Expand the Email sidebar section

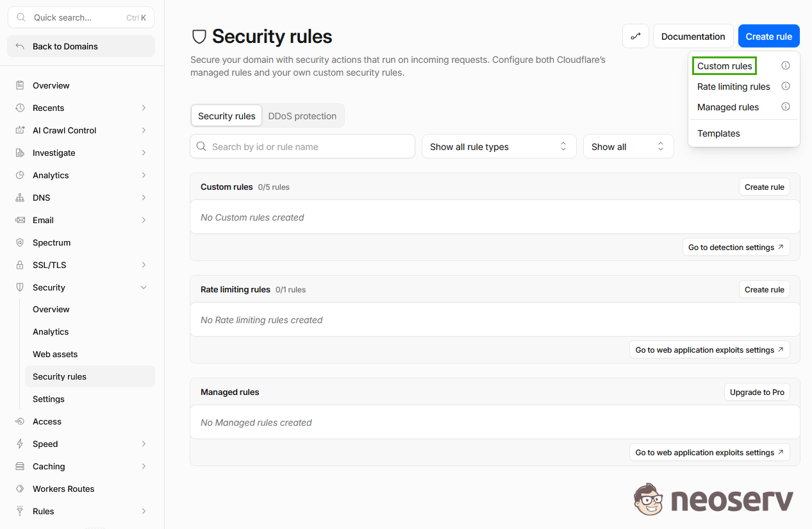coord(144,220)
